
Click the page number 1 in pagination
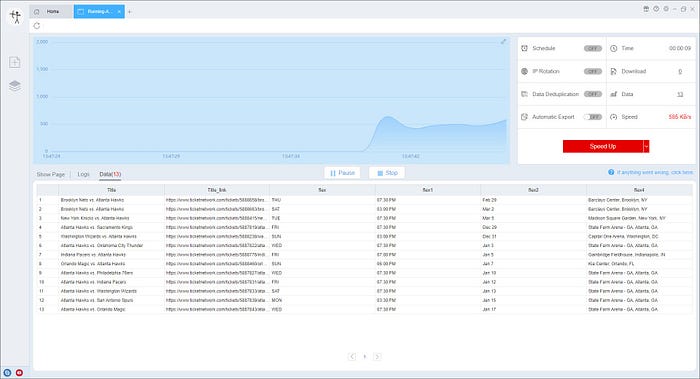tap(365, 356)
